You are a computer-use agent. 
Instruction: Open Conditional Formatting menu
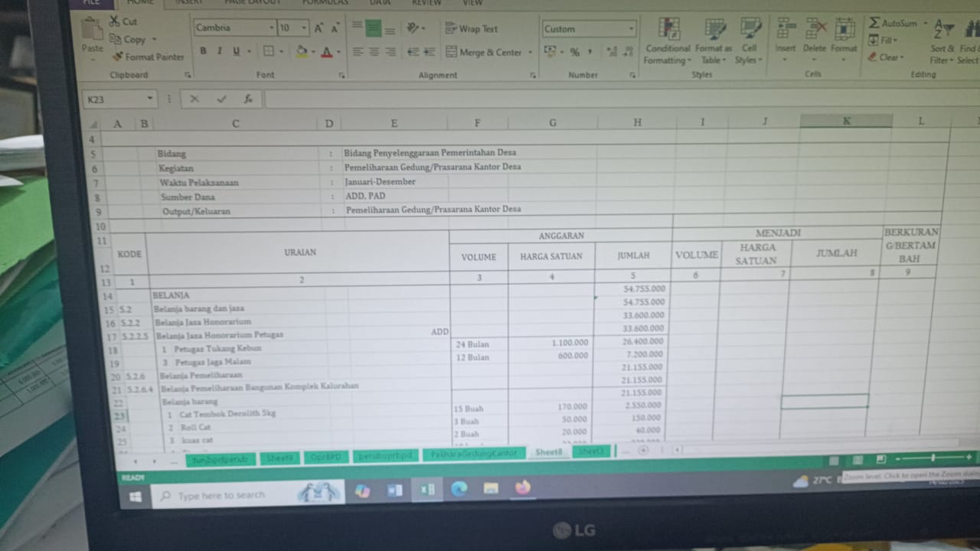point(668,41)
